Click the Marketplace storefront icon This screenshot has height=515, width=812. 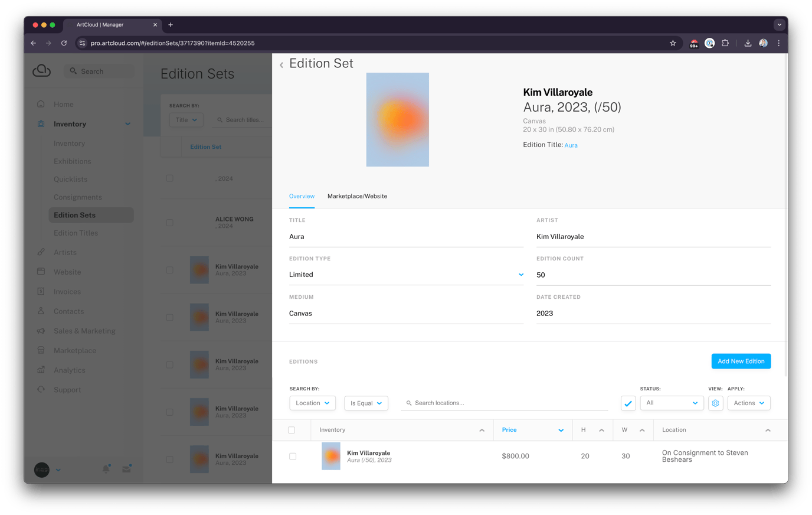coord(41,350)
